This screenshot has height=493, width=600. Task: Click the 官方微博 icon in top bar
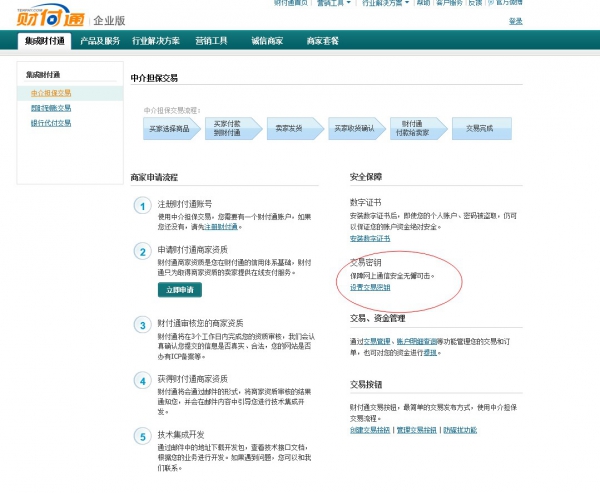pyautogui.click(x=491, y=2)
